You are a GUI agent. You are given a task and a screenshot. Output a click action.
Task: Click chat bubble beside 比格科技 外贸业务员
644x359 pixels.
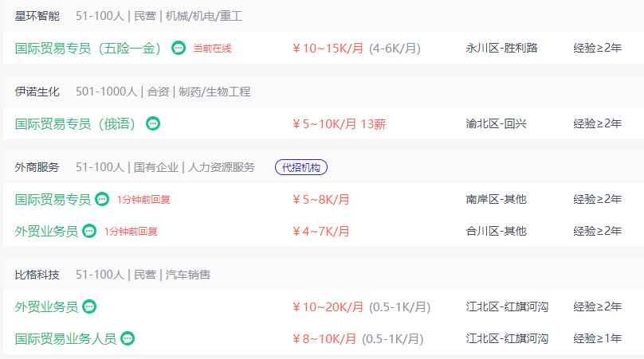tap(89, 306)
